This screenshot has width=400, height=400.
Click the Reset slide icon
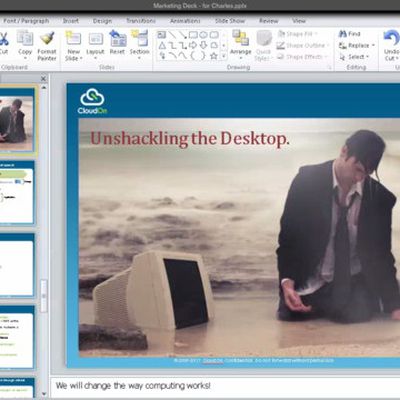pos(117,38)
